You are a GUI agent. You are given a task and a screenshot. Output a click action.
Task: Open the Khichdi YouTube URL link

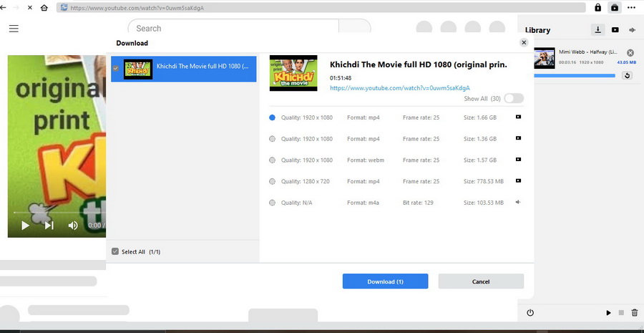pos(399,88)
